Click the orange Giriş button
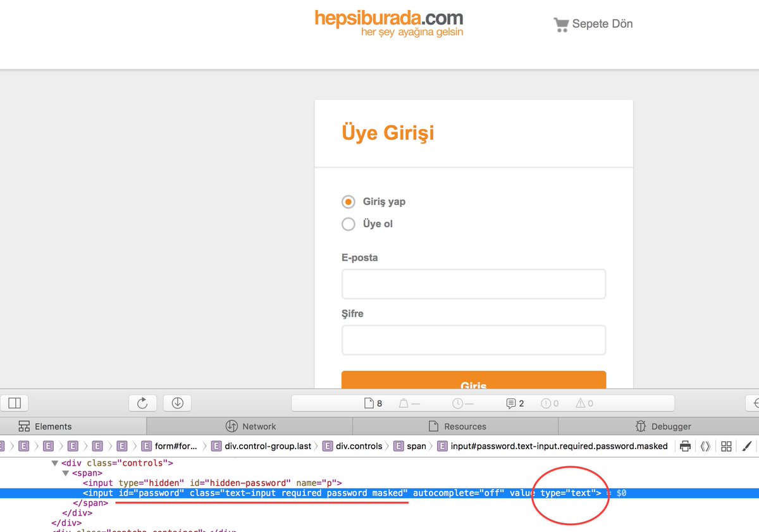Image resolution: width=759 pixels, height=532 pixels. (474, 380)
